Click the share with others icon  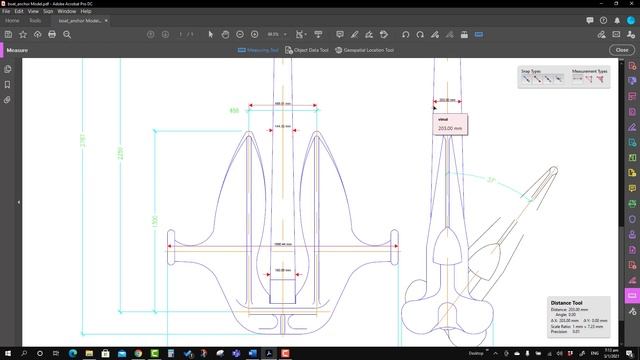(631, 35)
